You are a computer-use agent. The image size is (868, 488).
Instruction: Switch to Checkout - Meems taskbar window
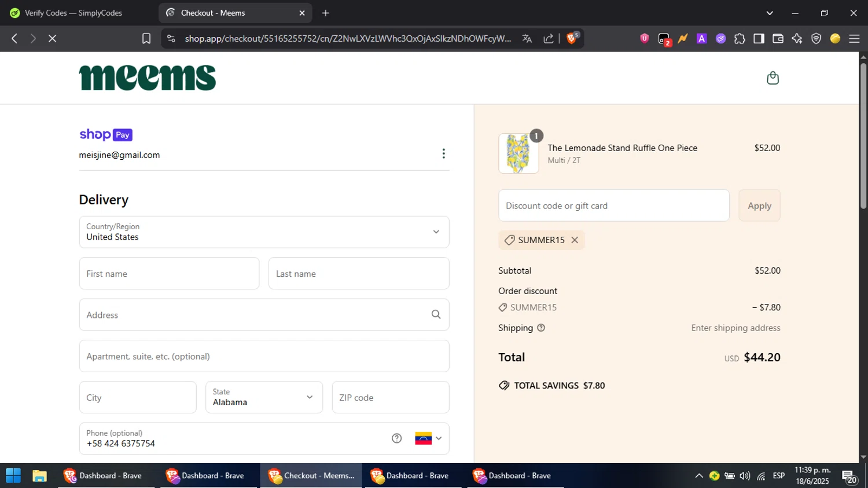pyautogui.click(x=311, y=476)
